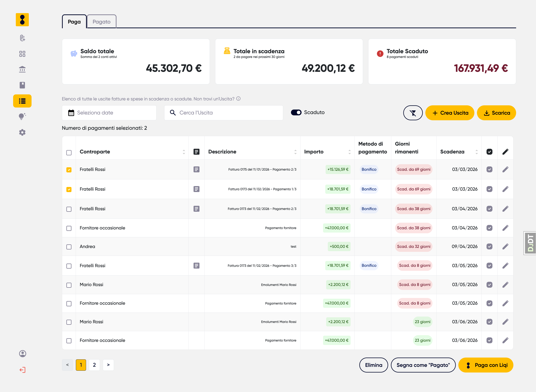Open document for Fattura 0175 Pagamento 2/3

click(197, 169)
